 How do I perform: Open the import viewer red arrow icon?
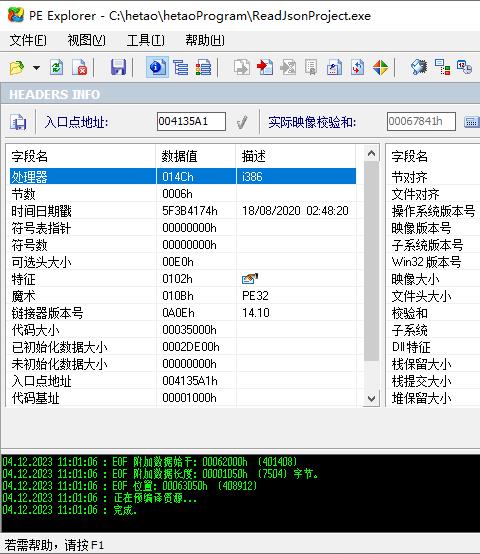265,67
